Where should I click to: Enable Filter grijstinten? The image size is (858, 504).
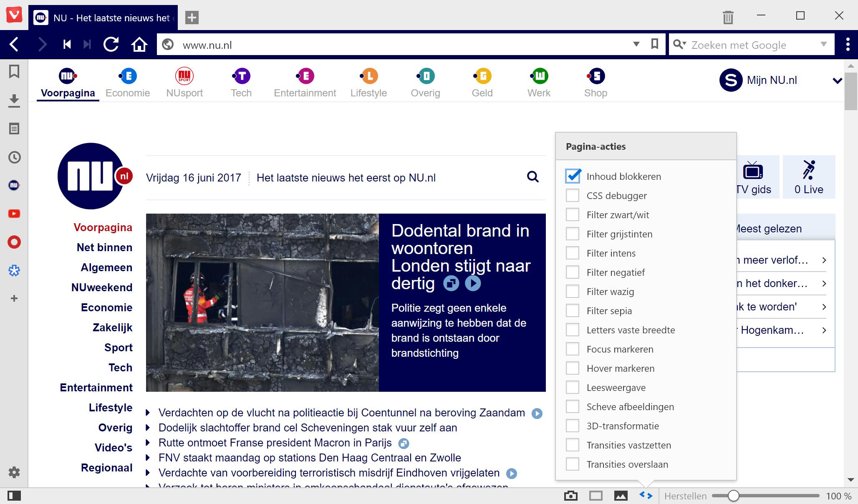click(573, 234)
